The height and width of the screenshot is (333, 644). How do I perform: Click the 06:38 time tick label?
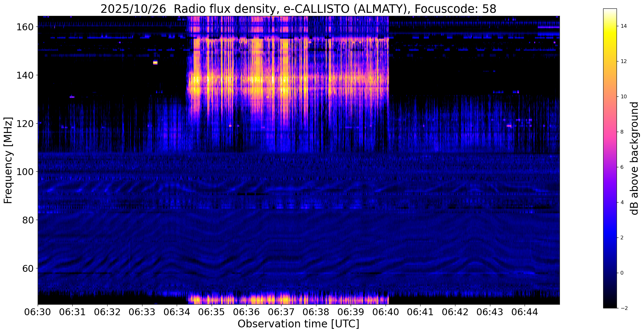tap(316, 311)
